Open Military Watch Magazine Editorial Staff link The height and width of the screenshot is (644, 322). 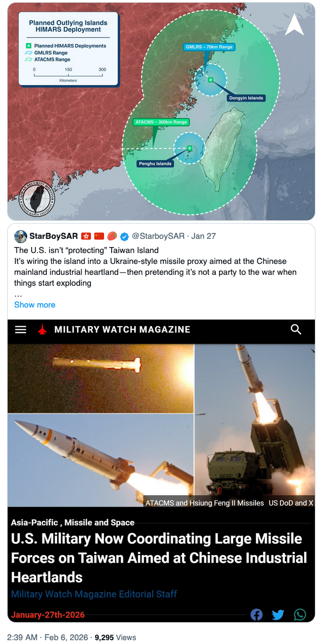(x=94, y=594)
